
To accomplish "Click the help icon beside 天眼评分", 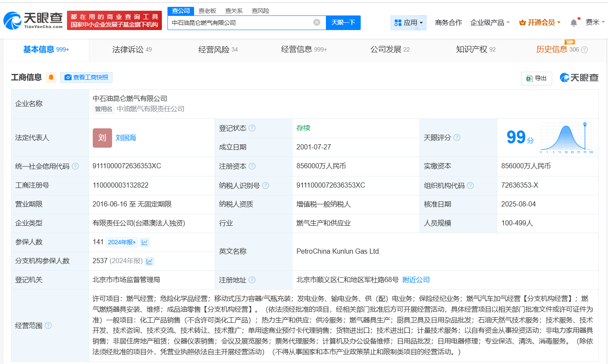I will click(x=457, y=137).
